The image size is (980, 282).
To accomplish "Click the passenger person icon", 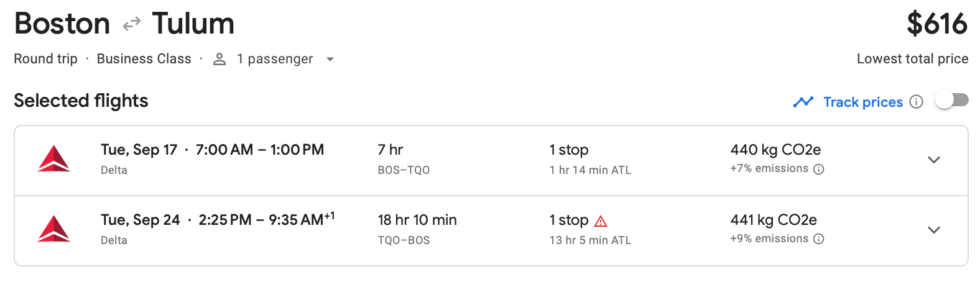I will (220, 59).
